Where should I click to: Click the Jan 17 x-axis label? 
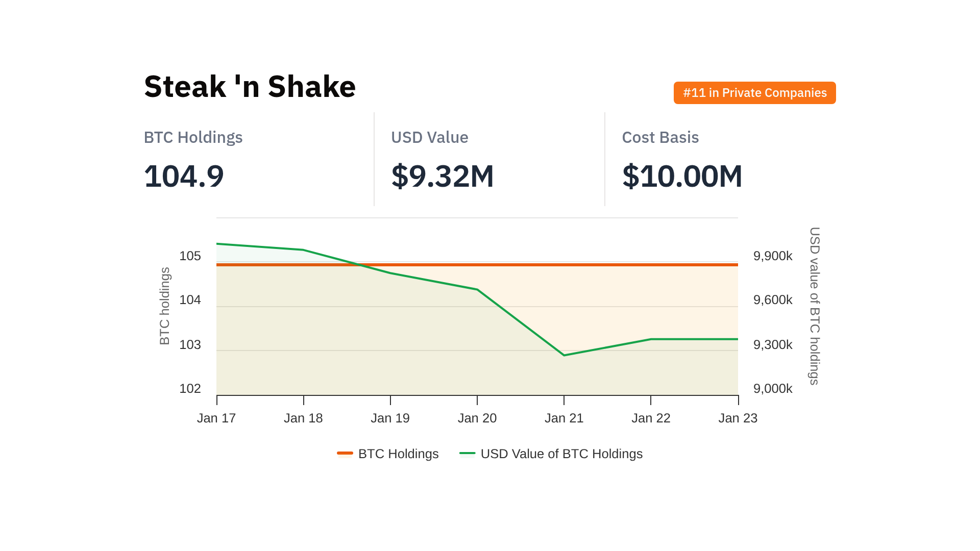pyautogui.click(x=216, y=418)
